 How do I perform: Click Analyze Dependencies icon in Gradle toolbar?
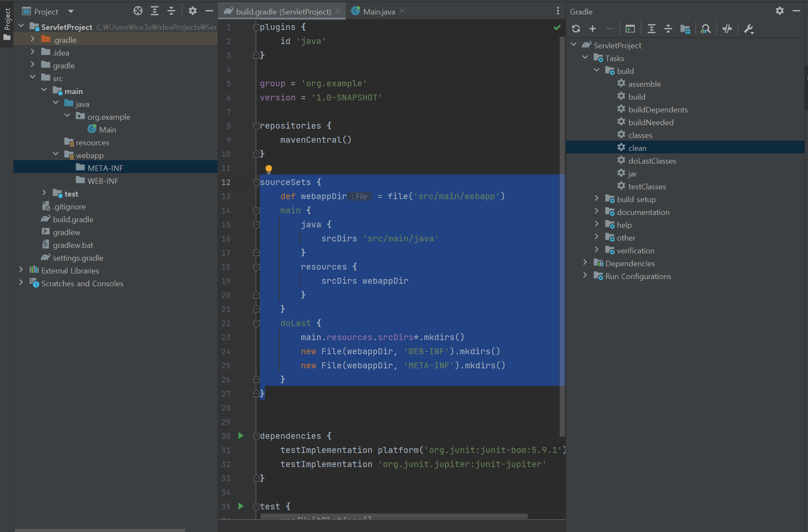tap(706, 29)
